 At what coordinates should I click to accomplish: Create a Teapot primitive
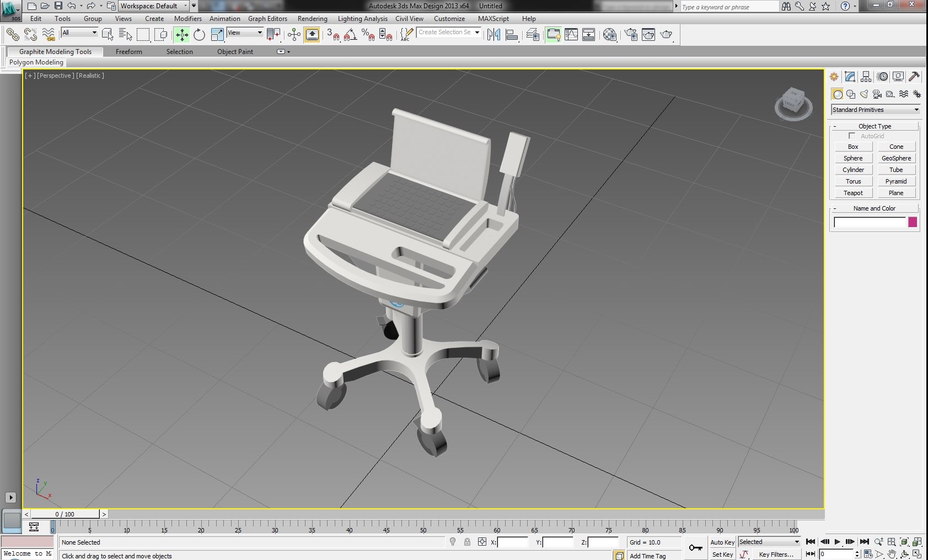coord(853,193)
